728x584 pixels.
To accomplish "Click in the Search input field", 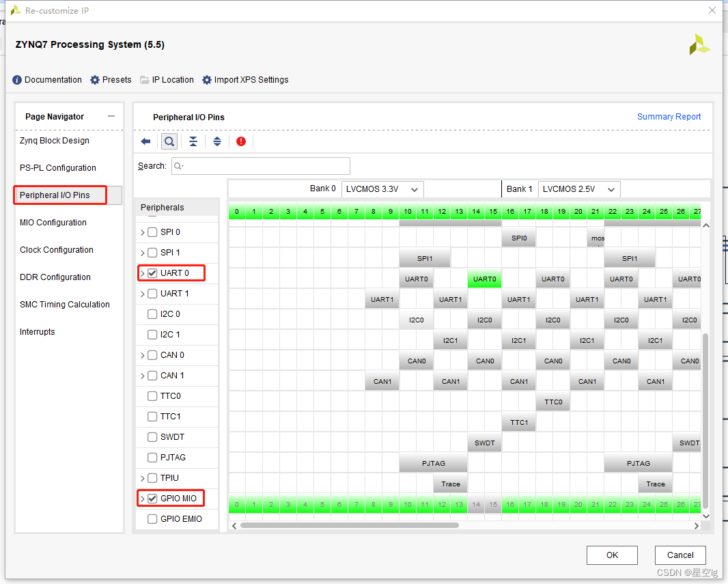I will pos(261,166).
